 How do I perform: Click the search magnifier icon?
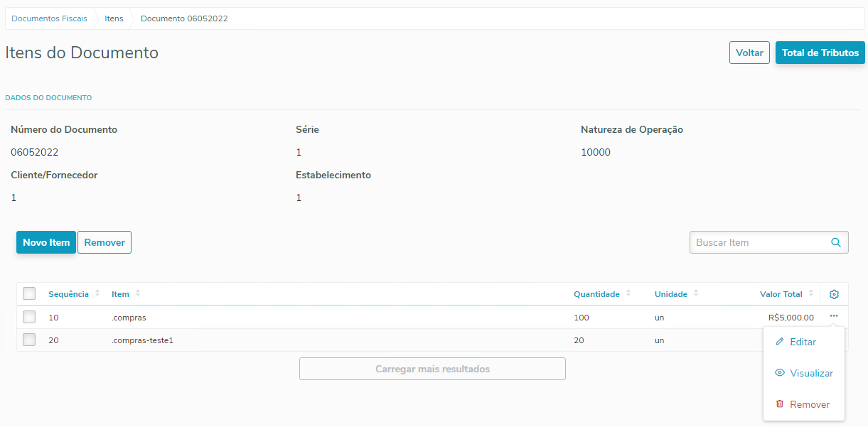836,242
